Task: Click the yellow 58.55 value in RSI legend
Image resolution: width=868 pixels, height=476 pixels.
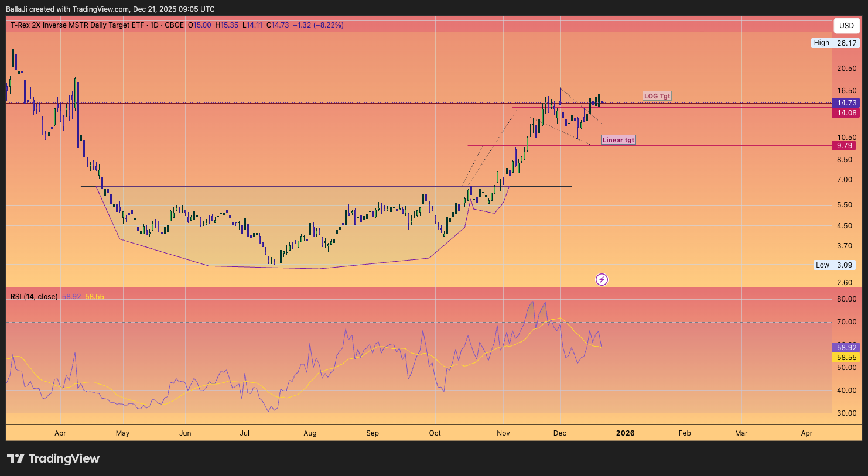Action: (94, 297)
